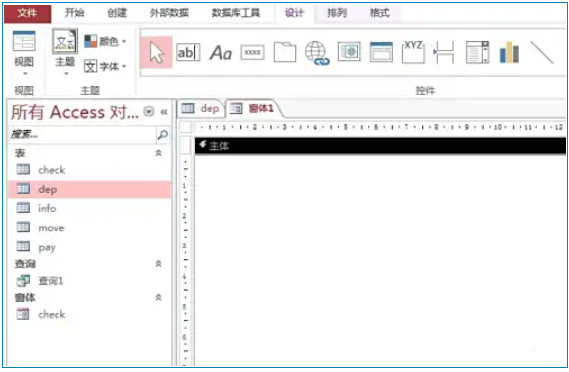Open the 查询1 query
Viewport: 569px width, 372px height.
pos(90,281)
